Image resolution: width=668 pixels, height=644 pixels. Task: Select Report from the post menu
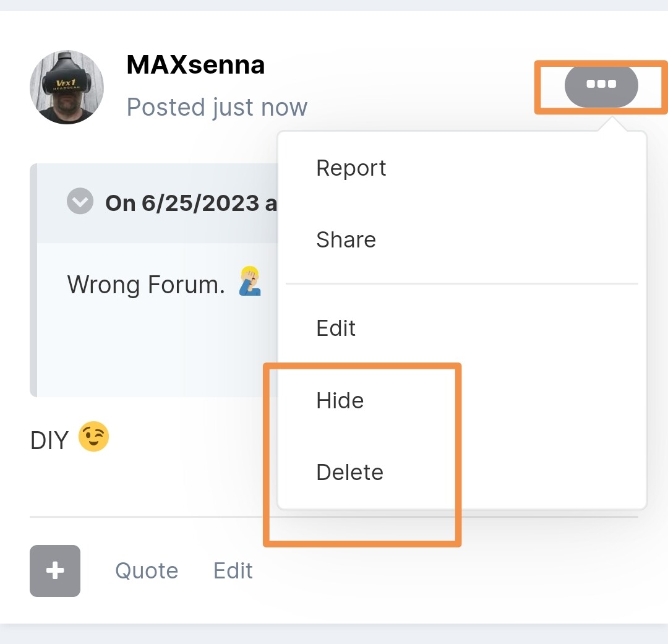[351, 168]
